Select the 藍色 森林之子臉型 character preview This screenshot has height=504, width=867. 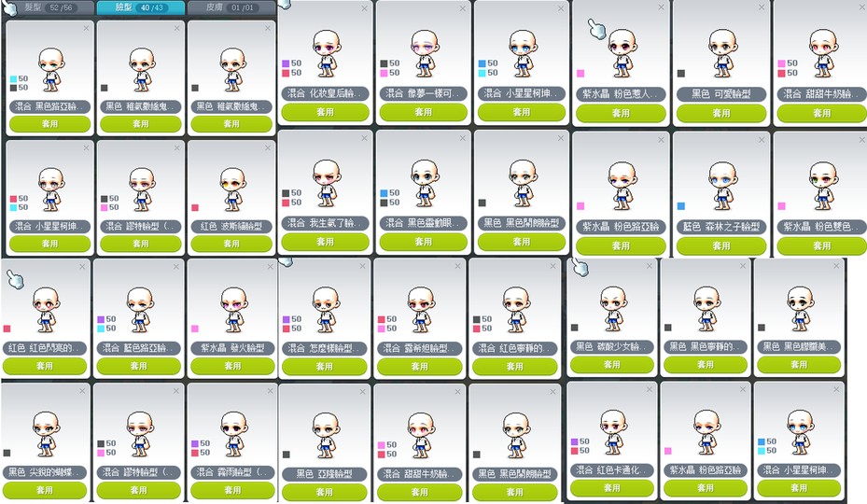(721, 185)
